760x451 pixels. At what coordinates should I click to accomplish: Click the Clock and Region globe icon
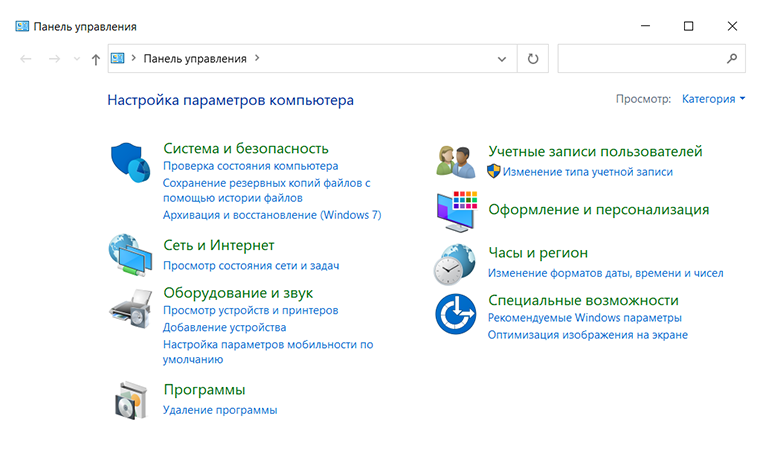pos(455,264)
